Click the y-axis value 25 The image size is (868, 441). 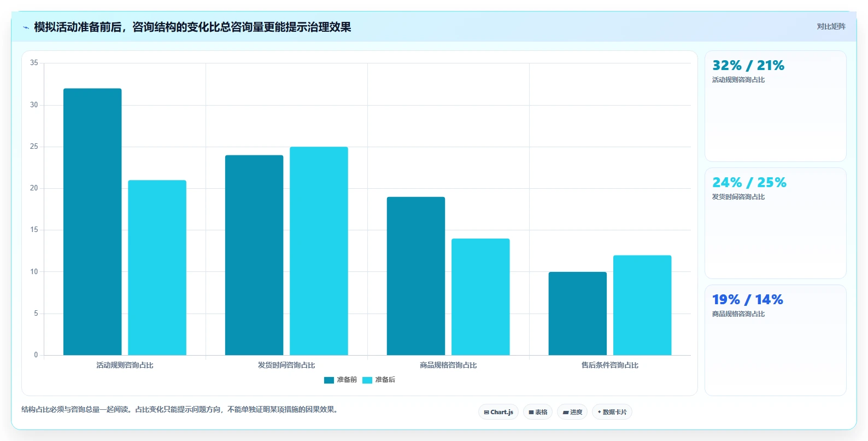pos(34,147)
